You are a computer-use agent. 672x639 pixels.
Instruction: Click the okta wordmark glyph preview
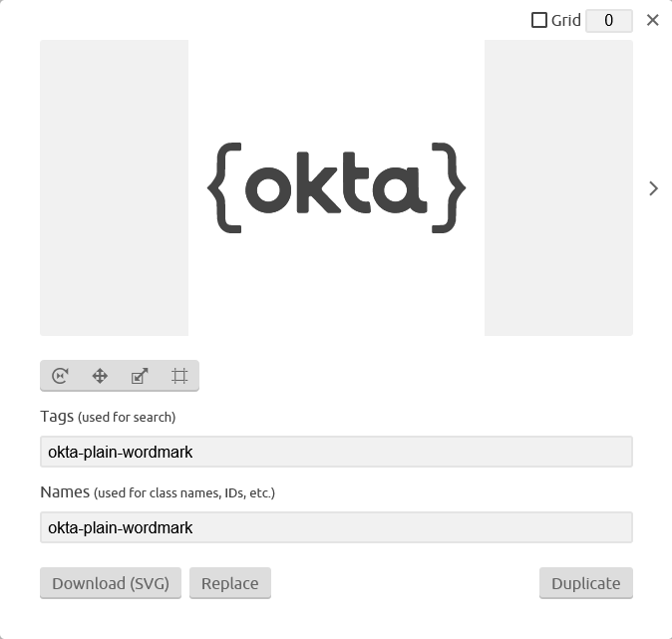point(336,187)
